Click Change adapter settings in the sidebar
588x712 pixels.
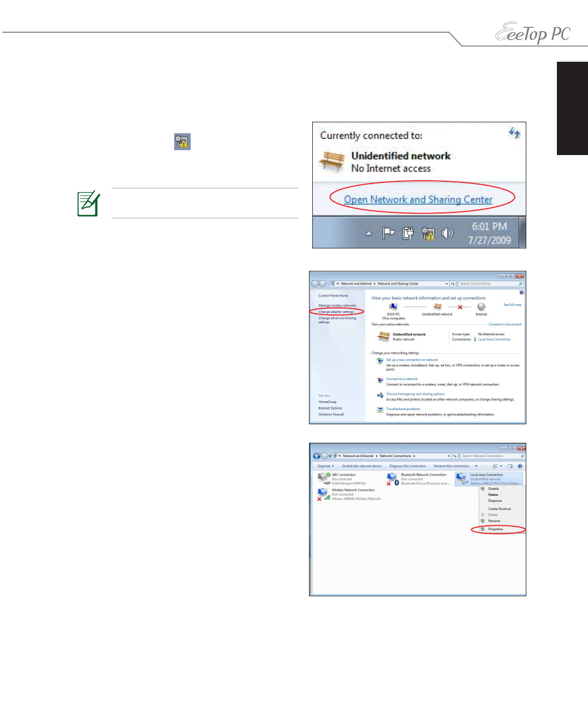[336, 312]
